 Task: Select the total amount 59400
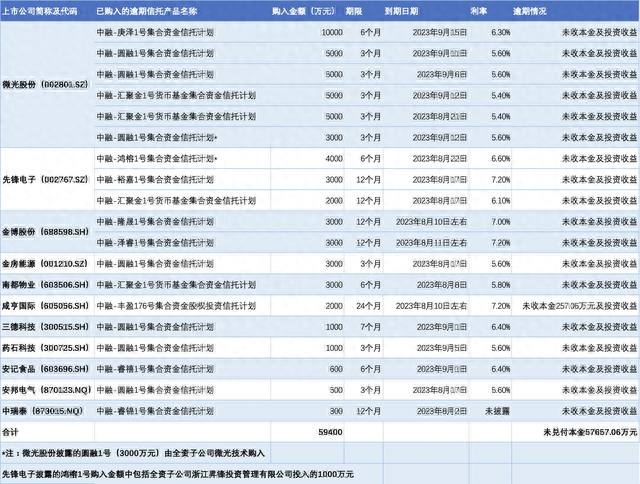[330, 432]
